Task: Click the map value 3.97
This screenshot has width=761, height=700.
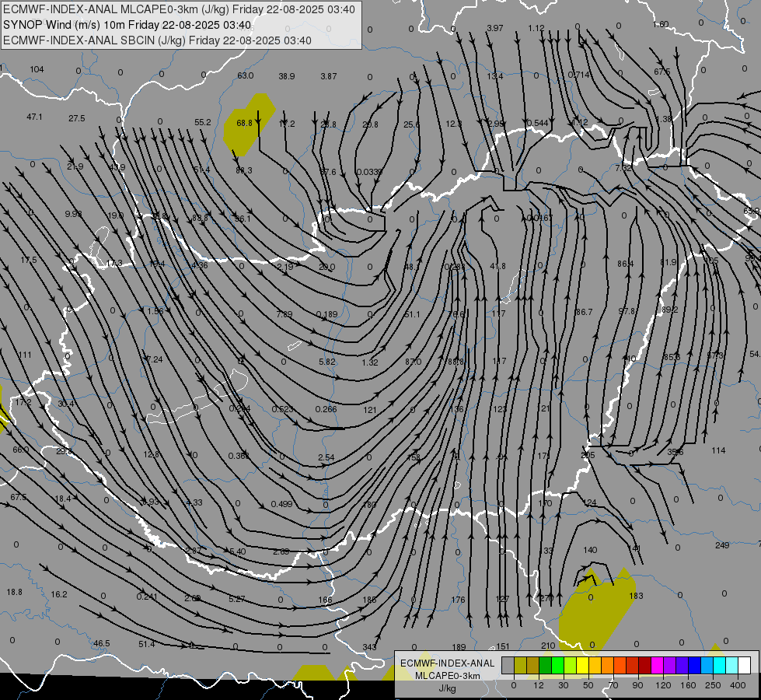Action: coord(494,28)
